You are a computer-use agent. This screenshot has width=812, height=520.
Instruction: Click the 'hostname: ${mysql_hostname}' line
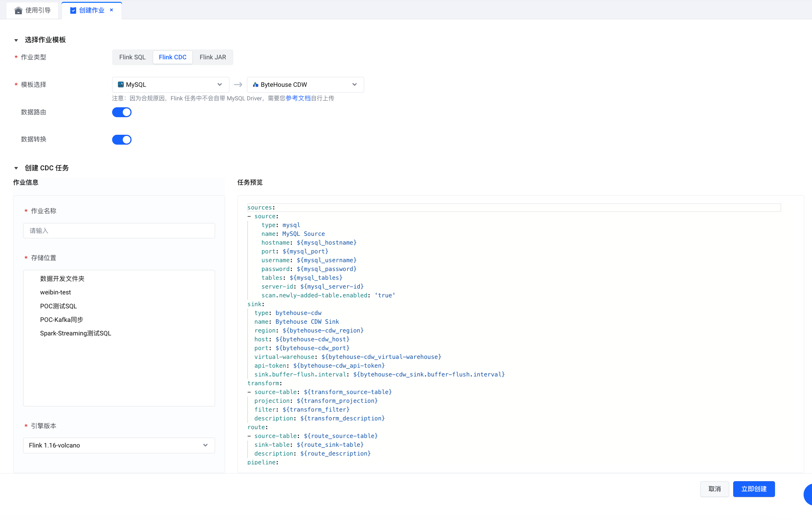tap(309, 243)
